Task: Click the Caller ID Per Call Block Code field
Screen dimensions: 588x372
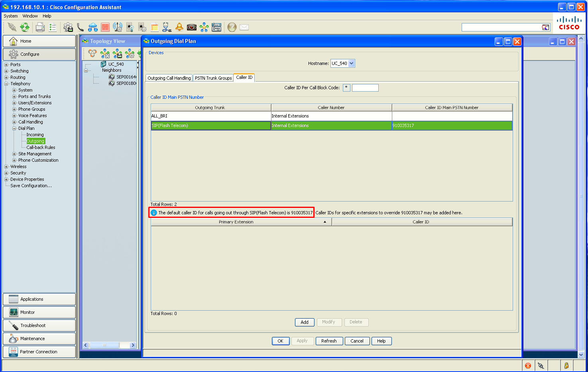Action: pos(365,88)
